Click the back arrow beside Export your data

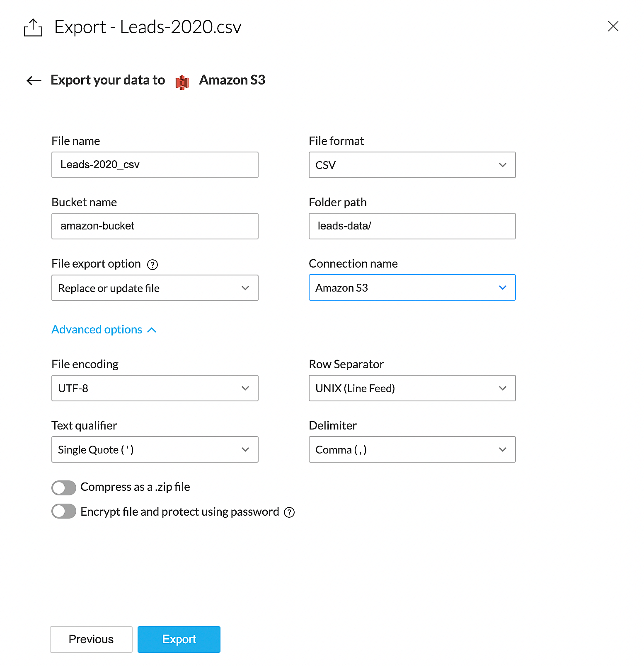click(34, 80)
